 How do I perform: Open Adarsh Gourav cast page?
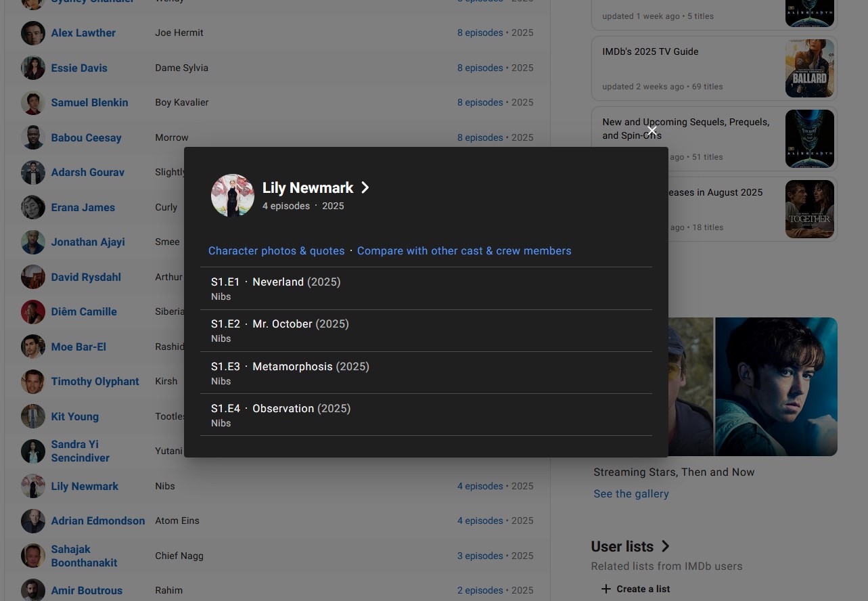click(88, 172)
